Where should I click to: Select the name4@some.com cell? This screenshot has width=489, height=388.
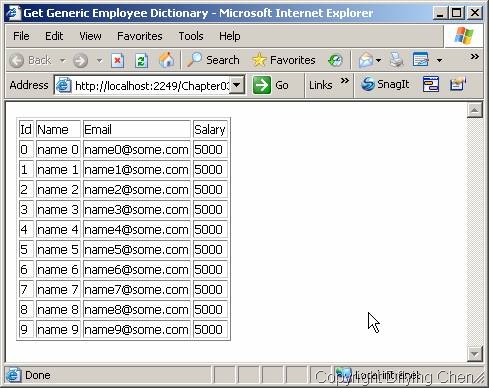click(x=137, y=229)
